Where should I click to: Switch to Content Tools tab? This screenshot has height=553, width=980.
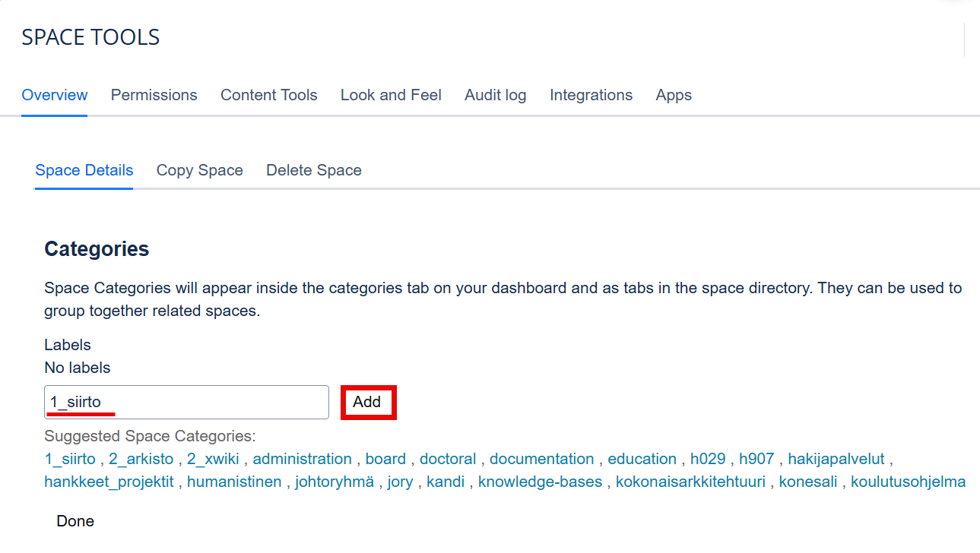tap(269, 95)
